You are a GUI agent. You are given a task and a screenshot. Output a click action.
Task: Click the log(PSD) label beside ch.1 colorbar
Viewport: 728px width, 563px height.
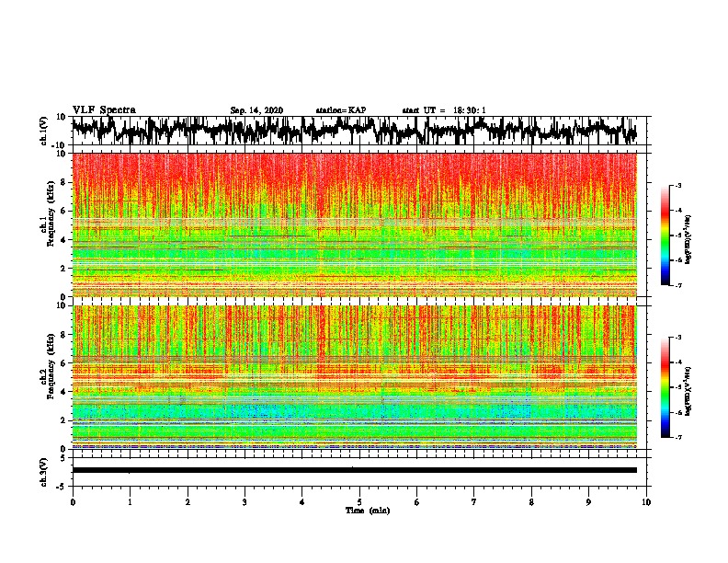(688, 239)
